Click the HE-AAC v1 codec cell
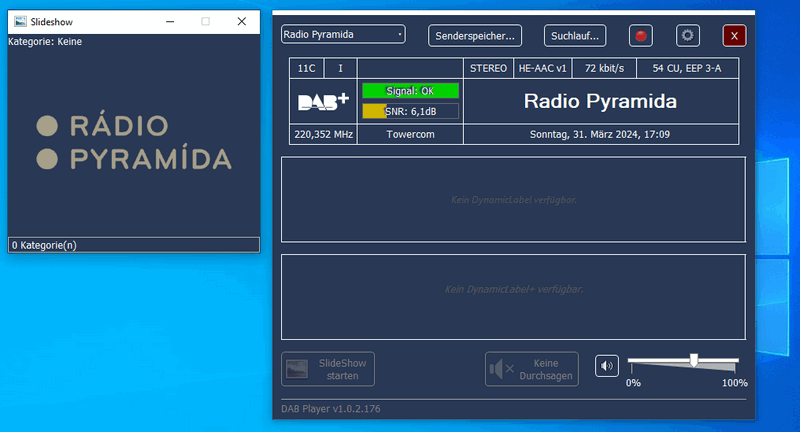This screenshot has width=800, height=432. click(x=542, y=68)
